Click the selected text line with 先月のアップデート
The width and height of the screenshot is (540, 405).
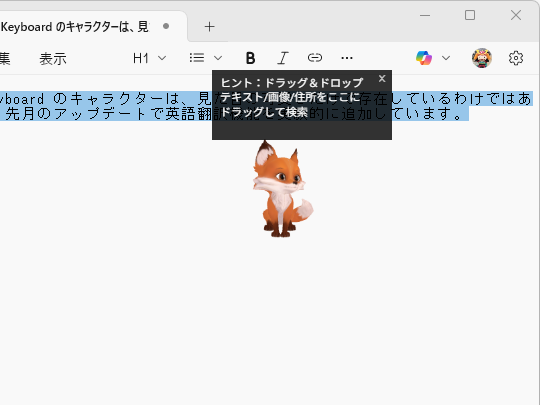(x=234, y=114)
